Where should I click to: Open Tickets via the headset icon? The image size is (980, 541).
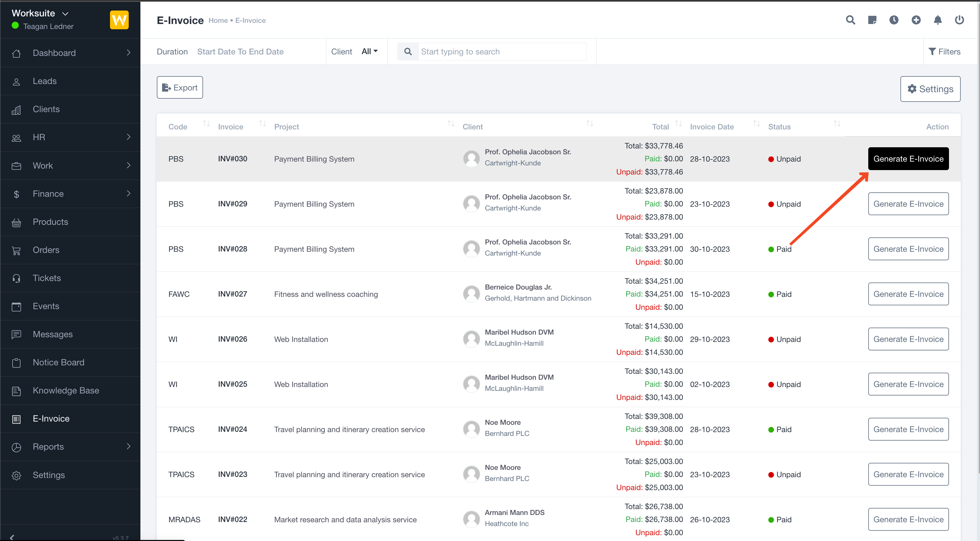[x=16, y=278]
